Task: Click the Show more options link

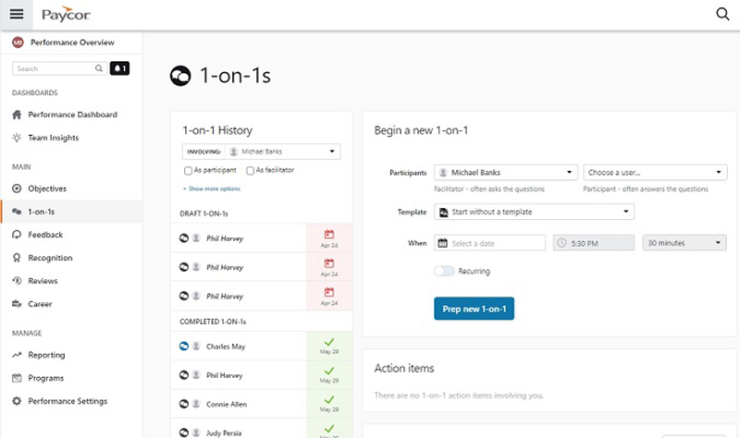Action: pos(211,188)
